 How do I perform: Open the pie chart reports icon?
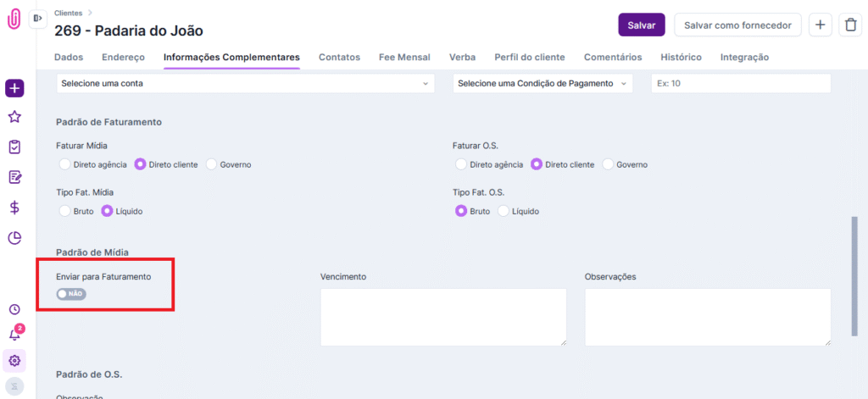14,238
